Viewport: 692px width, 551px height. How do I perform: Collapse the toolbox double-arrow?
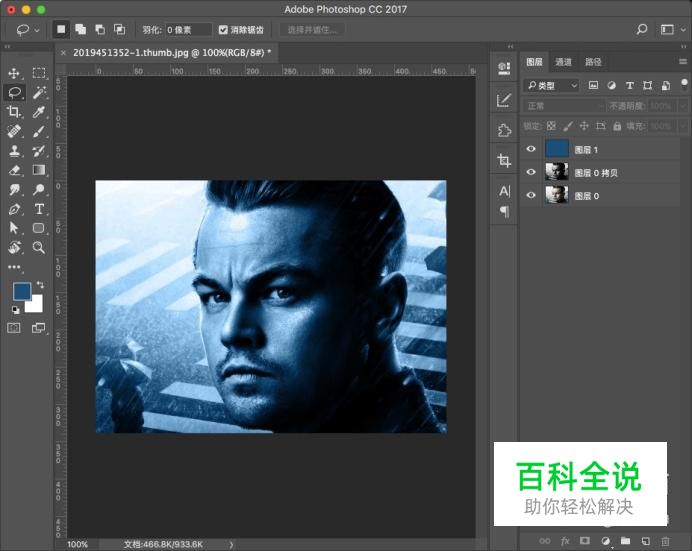(8, 46)
